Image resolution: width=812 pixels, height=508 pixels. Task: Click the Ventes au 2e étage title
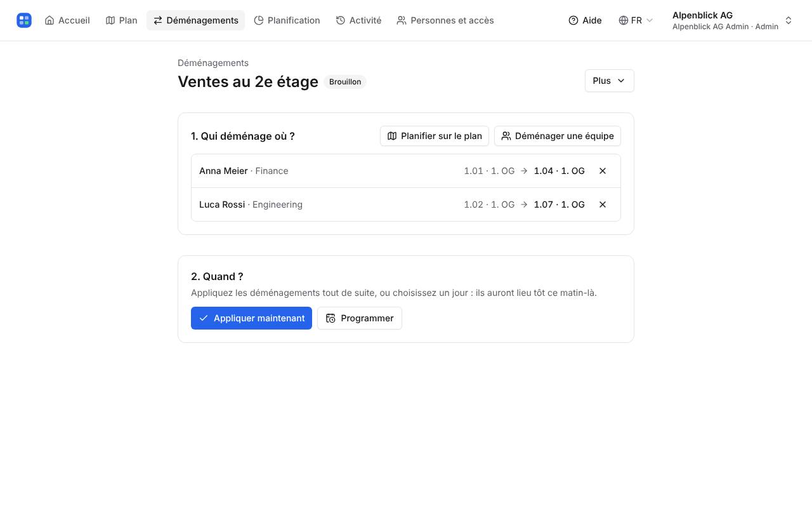tap(248, 81)
